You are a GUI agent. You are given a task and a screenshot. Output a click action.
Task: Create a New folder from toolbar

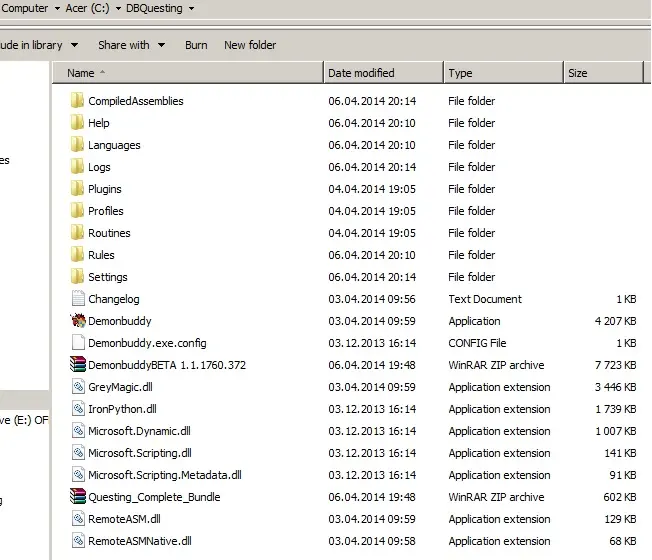coord(250,45)
